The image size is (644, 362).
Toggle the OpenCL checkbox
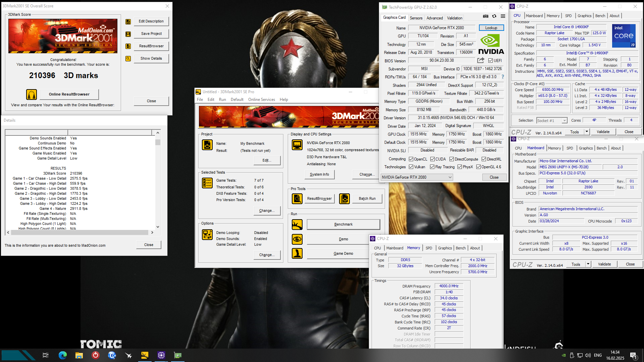click(x=411, y=159)
